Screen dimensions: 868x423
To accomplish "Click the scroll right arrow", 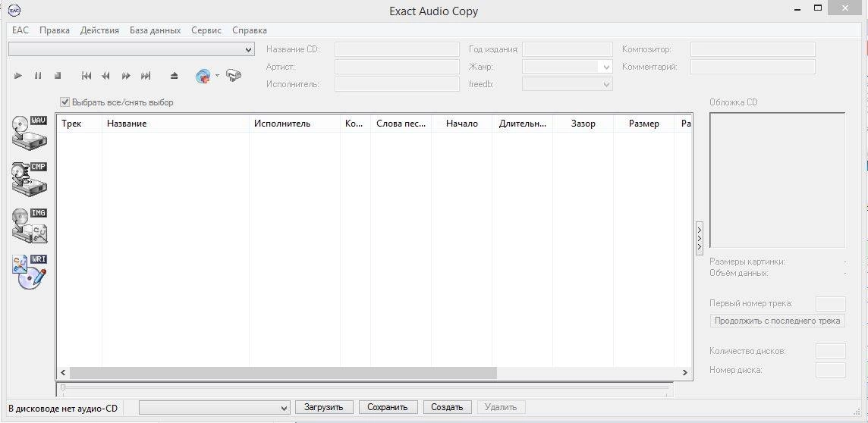I will click(x=685, y=373).
